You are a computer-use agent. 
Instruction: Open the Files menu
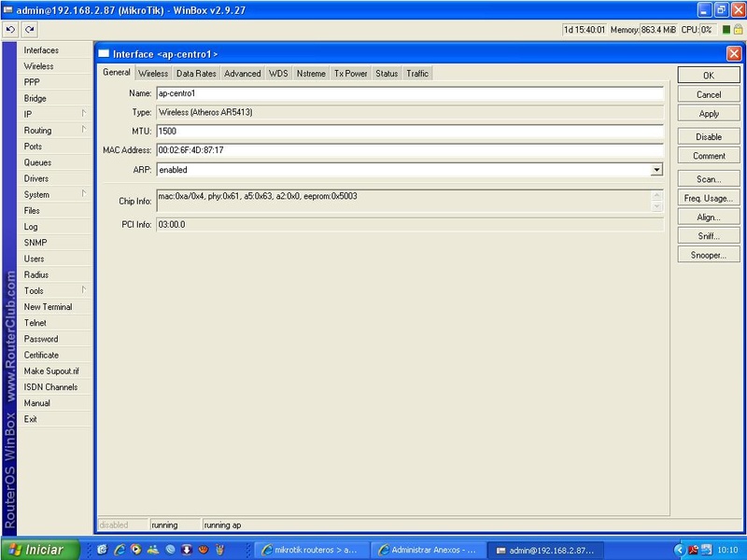coord(54,211)
